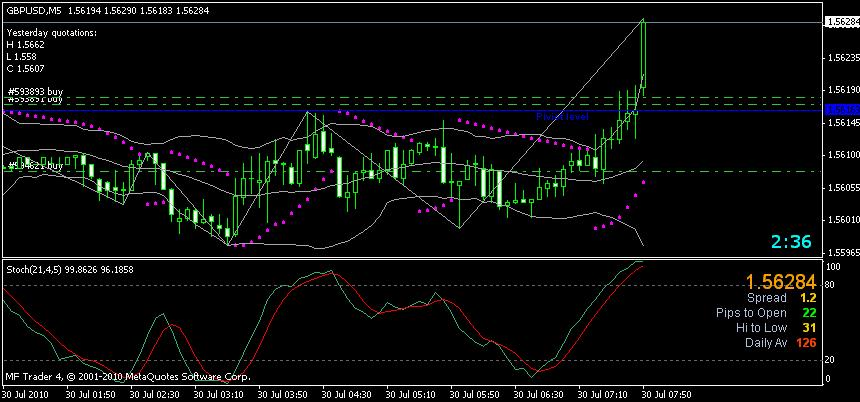This screenshot has height=402, width=860.
Task: Select the '#593893 buy' order label
Action: tap(35, 91)
